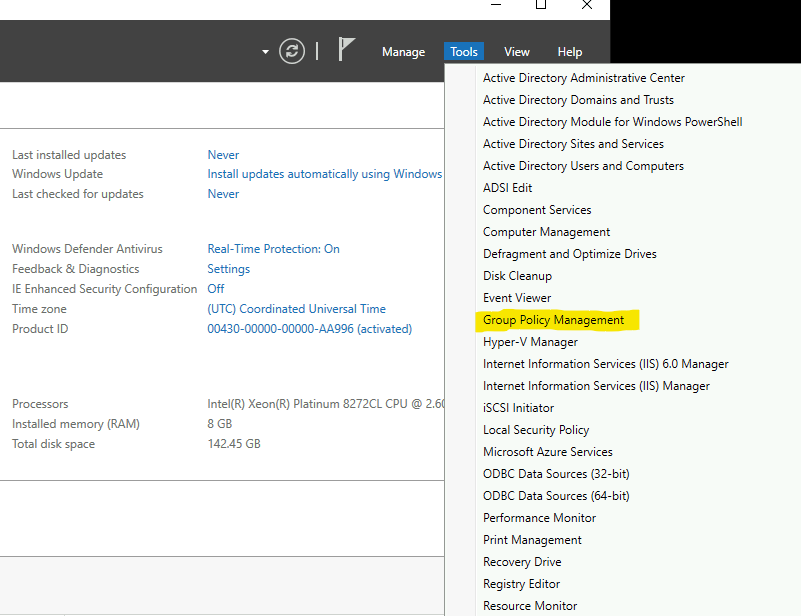The height and width of the screenshot is (616, 801).
Task: Open Event Viewer from the list
Action: click(517, 298)
